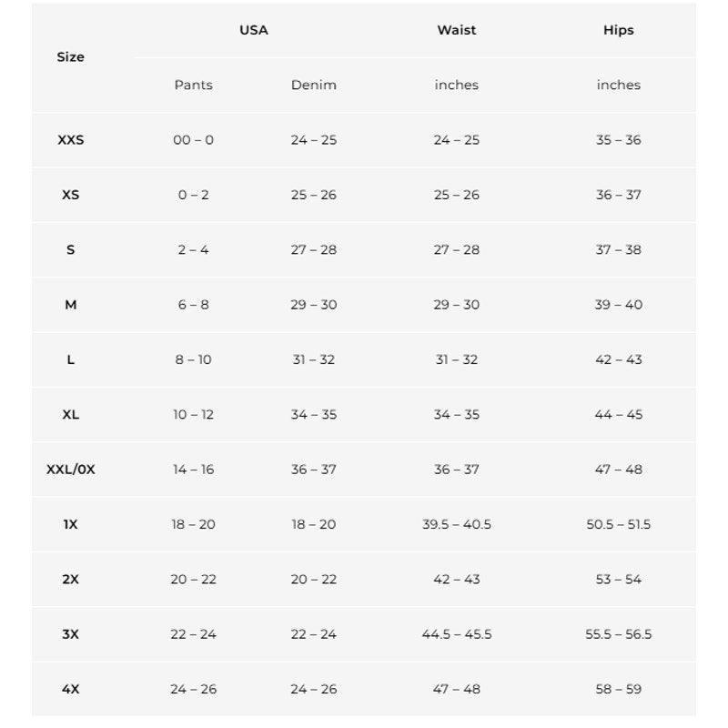The image size is (728, 728).
Task: Select pants value 14 – 16
Action: tap(194, 470)
